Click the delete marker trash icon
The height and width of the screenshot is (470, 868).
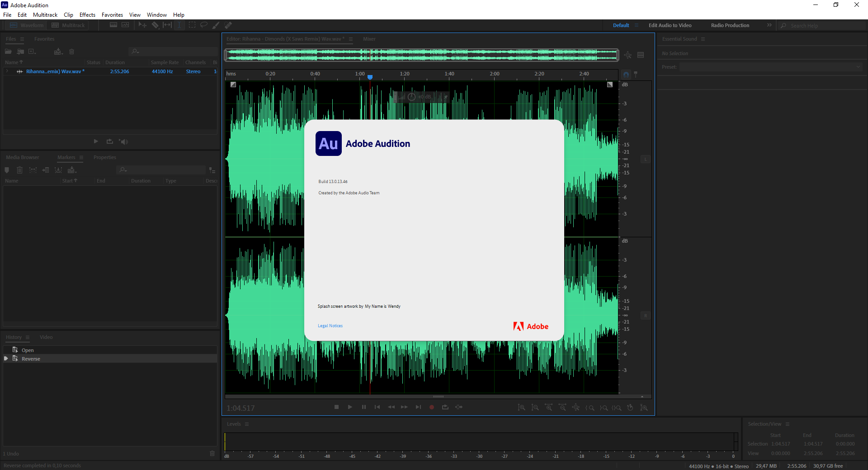(19, 170)
